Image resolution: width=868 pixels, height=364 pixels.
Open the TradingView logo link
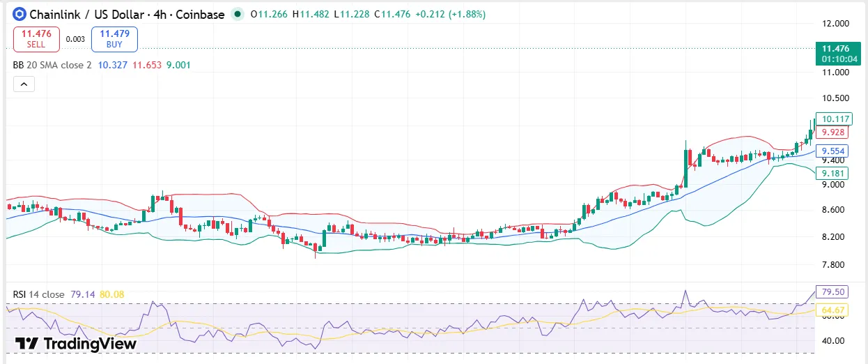(x=75, y=343)
